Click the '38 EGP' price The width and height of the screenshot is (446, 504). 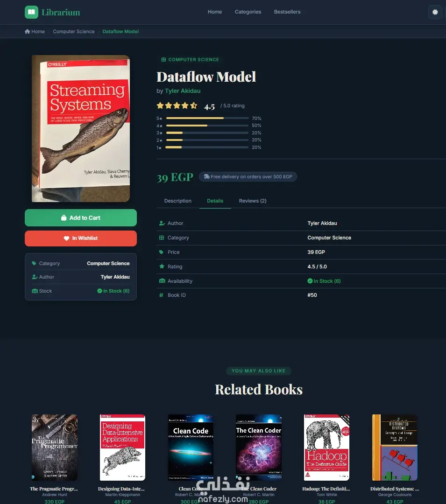327,501
